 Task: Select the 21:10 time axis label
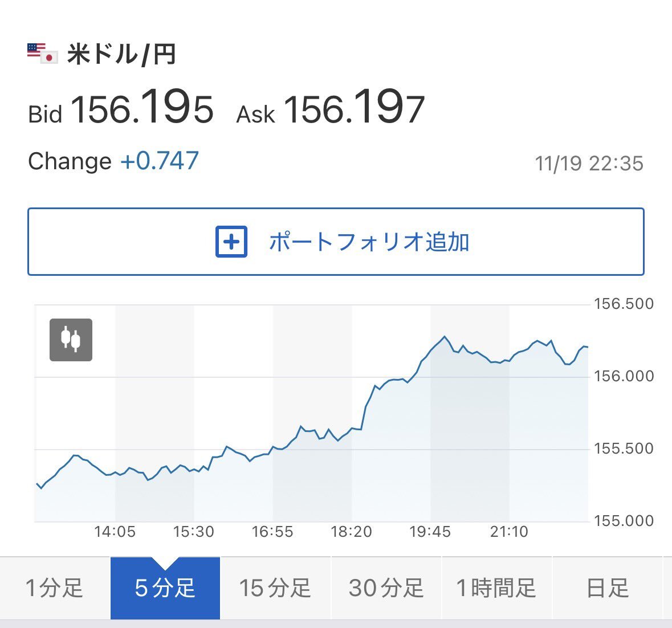point(509,532)
